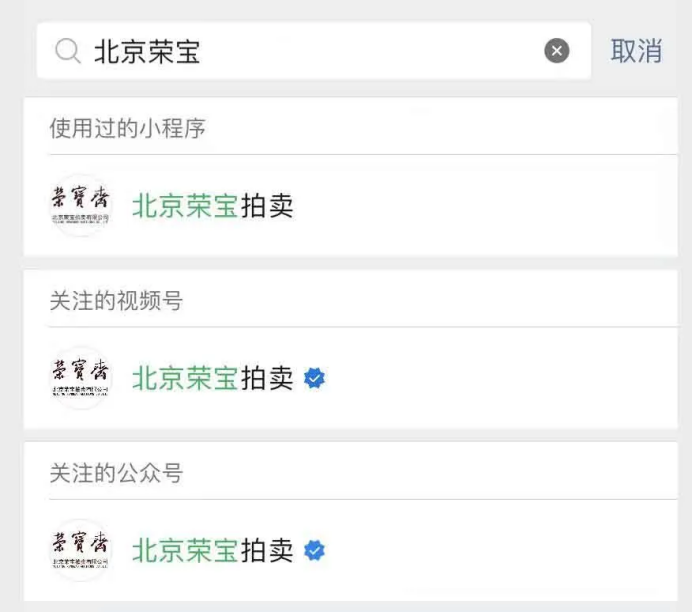Click the blue verified badge in 视频号 result
Image resolution: width=692 pixels, height=612 pixels.
click(314, 378)
